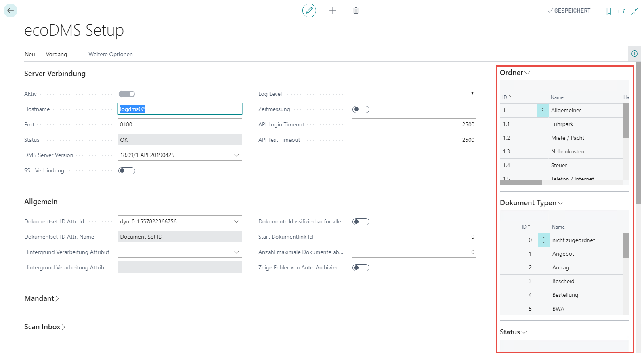Toggle Zeige Fehler von Auto-Archivierung switch
The height and width of the screenshot is (353, 644).
coord(361,268)
